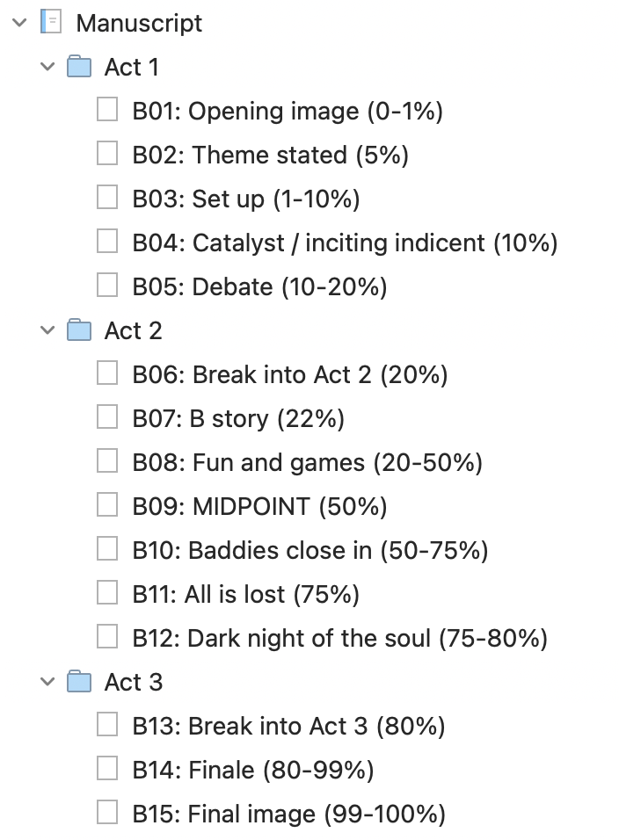Collapse the Act 1 folder chevron

click(47, 67)
